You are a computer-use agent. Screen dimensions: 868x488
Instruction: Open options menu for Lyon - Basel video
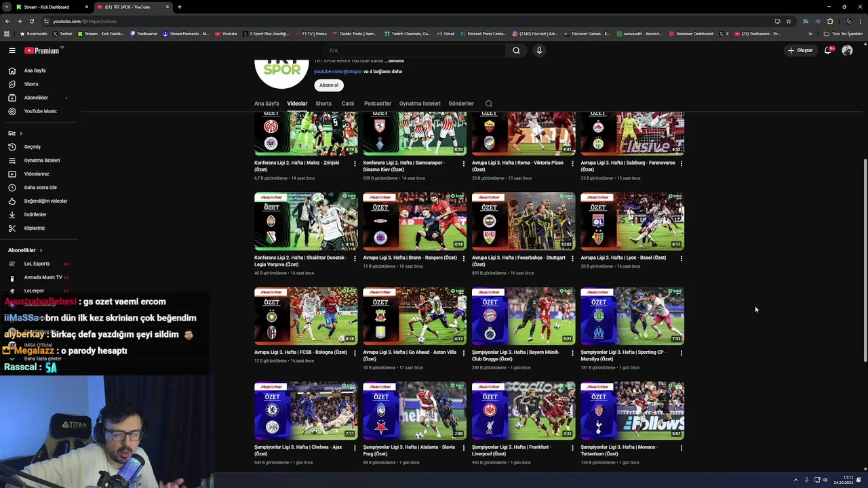pyautogui.click(x=681, y=258)
